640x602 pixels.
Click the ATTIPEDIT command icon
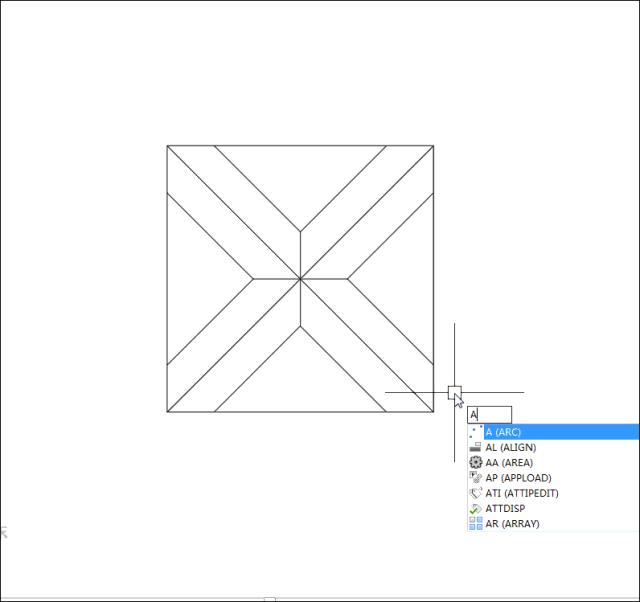click(x=476, y=493)
